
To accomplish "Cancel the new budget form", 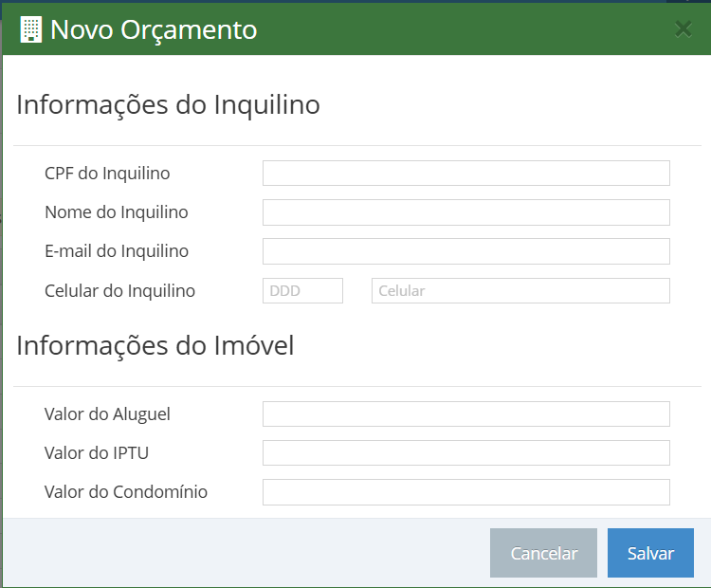I will pyautogui.click(x=544, y=553).
